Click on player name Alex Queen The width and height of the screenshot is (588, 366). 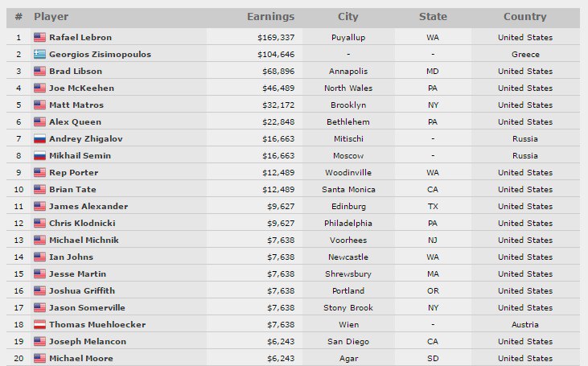[x=75, y=121]
